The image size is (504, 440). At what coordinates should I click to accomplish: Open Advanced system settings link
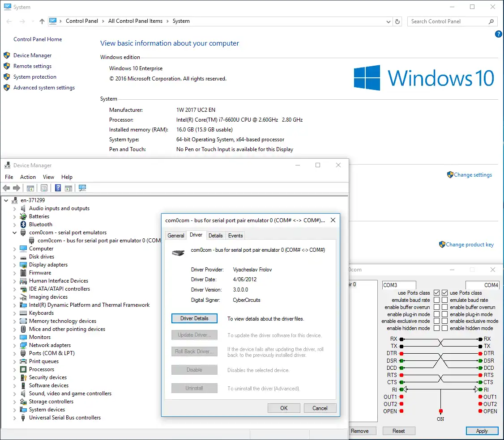[x=44, y=88]
